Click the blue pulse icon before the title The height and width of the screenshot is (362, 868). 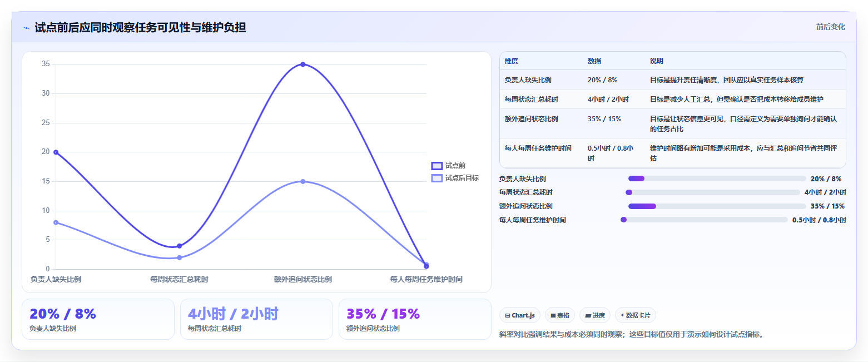coord(26,28)
